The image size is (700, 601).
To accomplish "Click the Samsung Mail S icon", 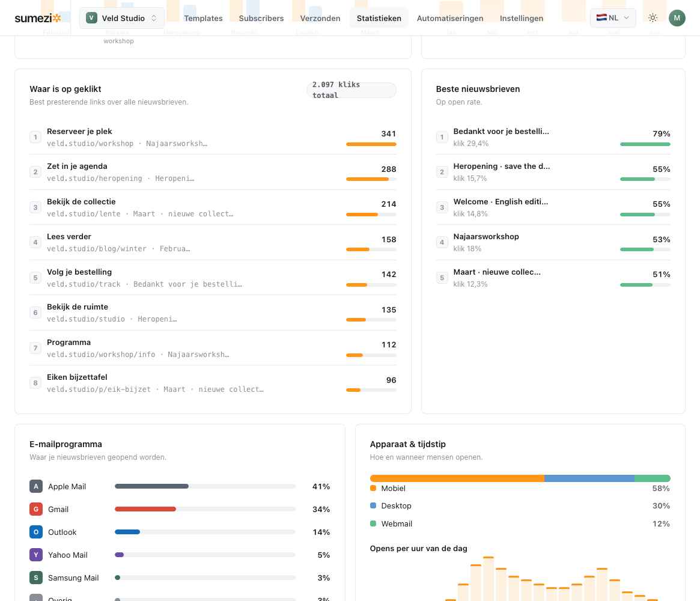I will 35,578.
